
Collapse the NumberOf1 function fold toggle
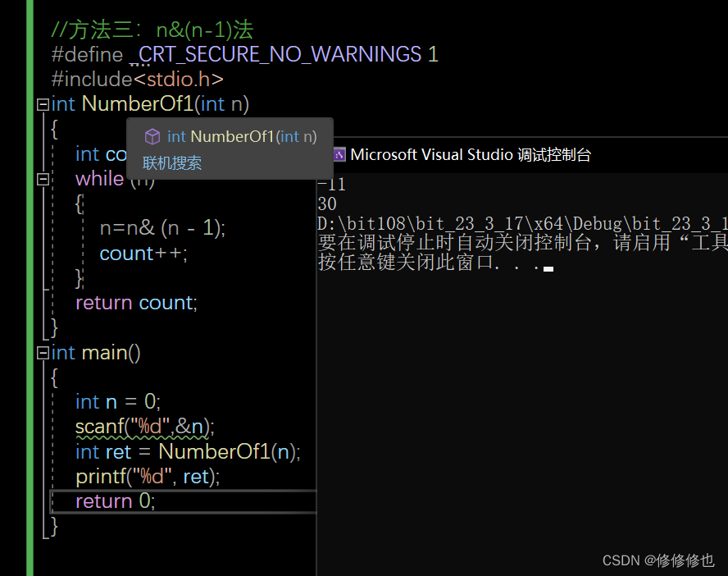pyautogui.click(x=43, y=104)
